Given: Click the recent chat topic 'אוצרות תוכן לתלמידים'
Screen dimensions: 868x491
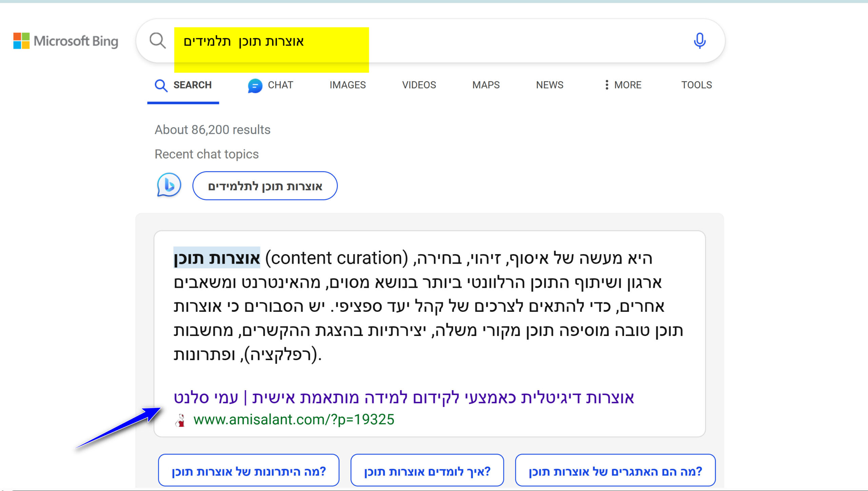Looking at the screenshot, I should (x=265, y=186).
